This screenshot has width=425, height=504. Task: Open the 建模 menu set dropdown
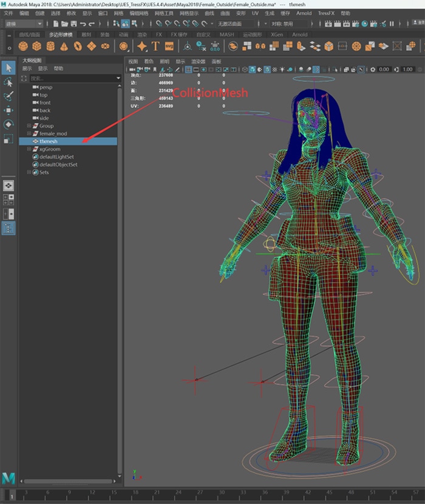pos(23,24)
